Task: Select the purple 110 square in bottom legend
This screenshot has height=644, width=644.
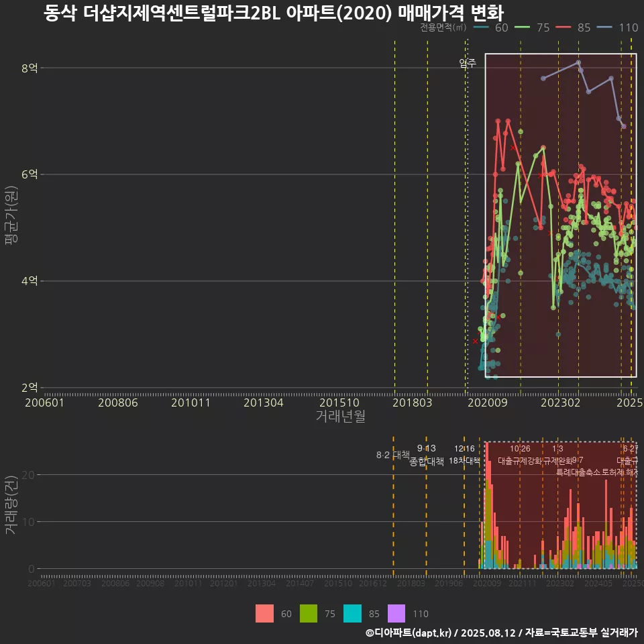Action: coord(396,614)
